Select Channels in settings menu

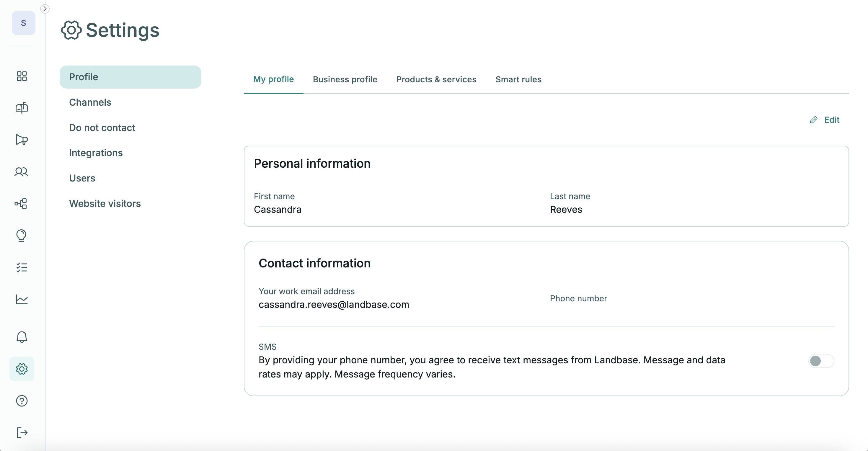(90, 102)
